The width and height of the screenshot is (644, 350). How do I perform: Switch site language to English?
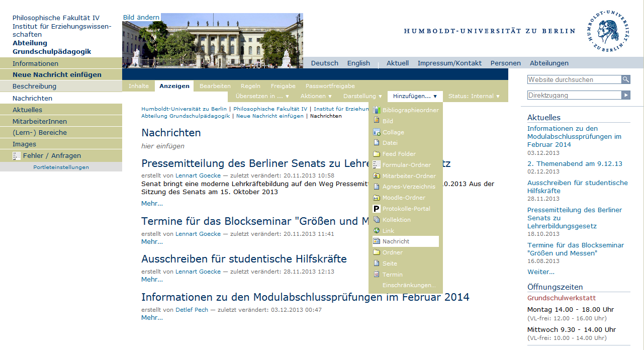(x=358, y=63)
